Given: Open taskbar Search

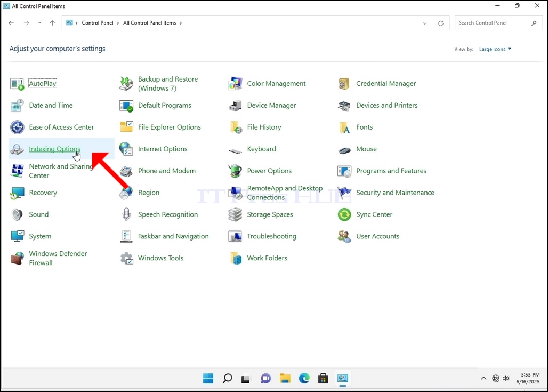Looking at the screenshot, I should tap(227, 378).
